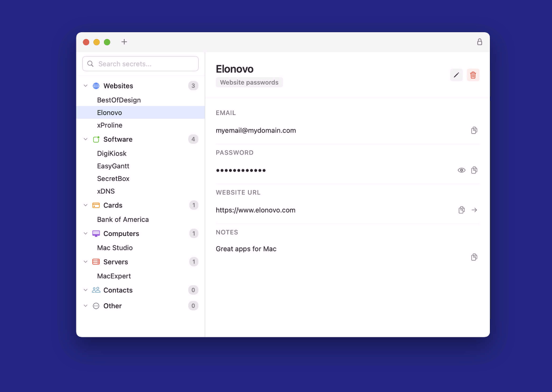Click the lock icon in title bar
The height and width of the screenshot is (392, 552).
click(479, 42)
